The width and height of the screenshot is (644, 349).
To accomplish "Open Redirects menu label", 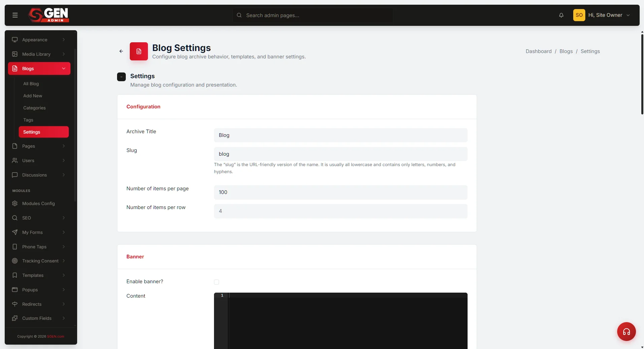I will click(x=32, y=304).
